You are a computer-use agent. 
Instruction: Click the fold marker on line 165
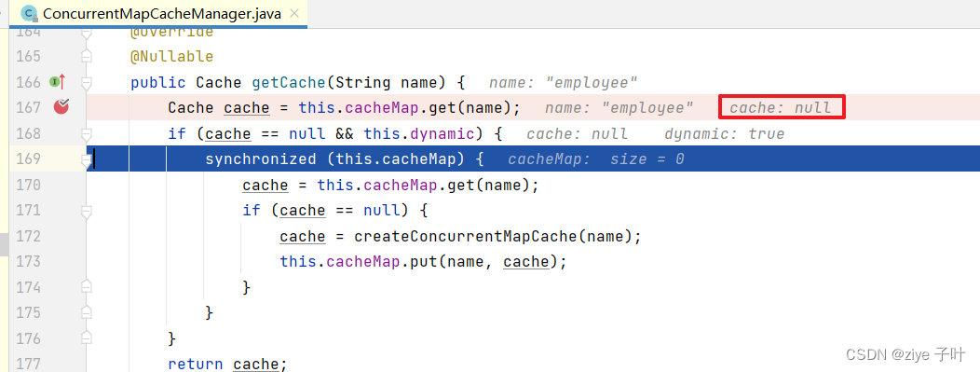coord(87,56)
